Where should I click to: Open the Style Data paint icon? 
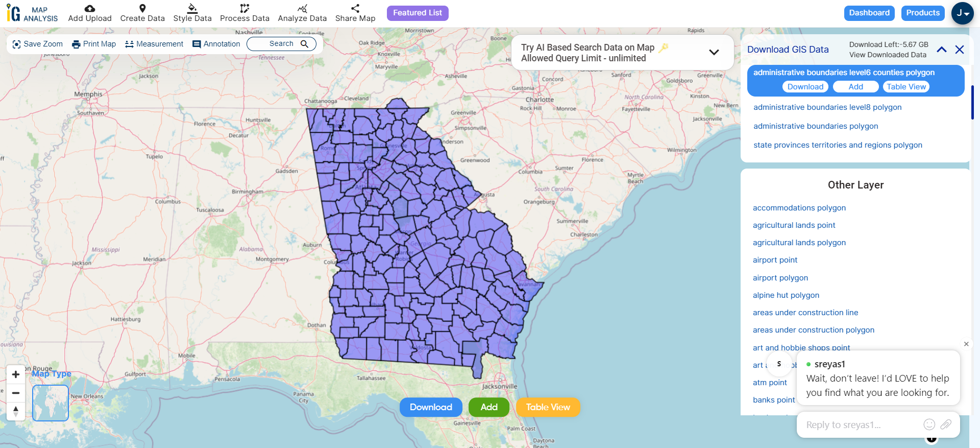[192, 8]
